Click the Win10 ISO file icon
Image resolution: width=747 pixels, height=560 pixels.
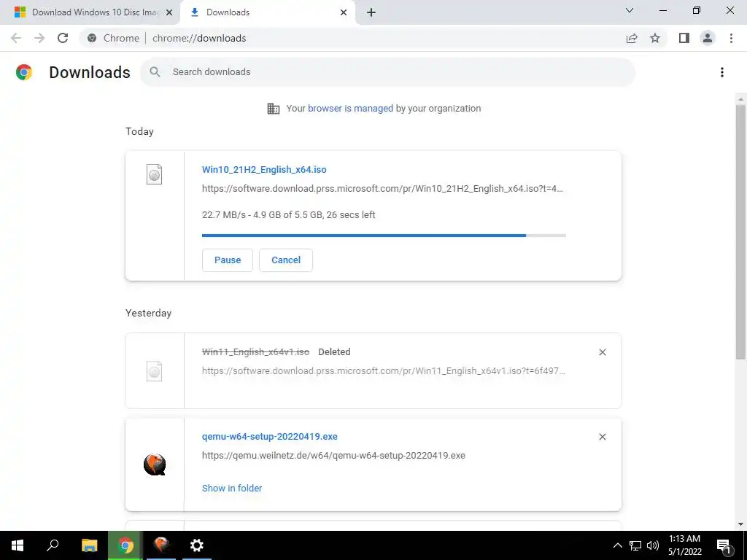pos(155,174)
